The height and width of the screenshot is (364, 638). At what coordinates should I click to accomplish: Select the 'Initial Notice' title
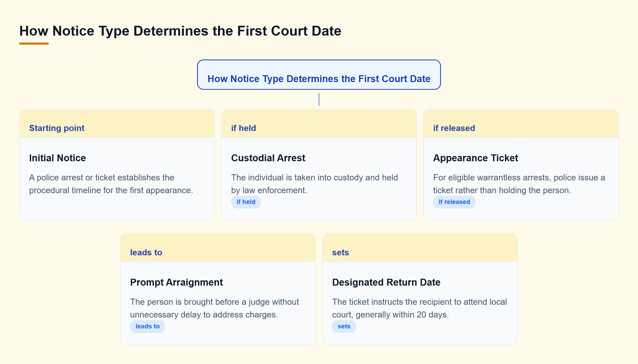(57, 158)
